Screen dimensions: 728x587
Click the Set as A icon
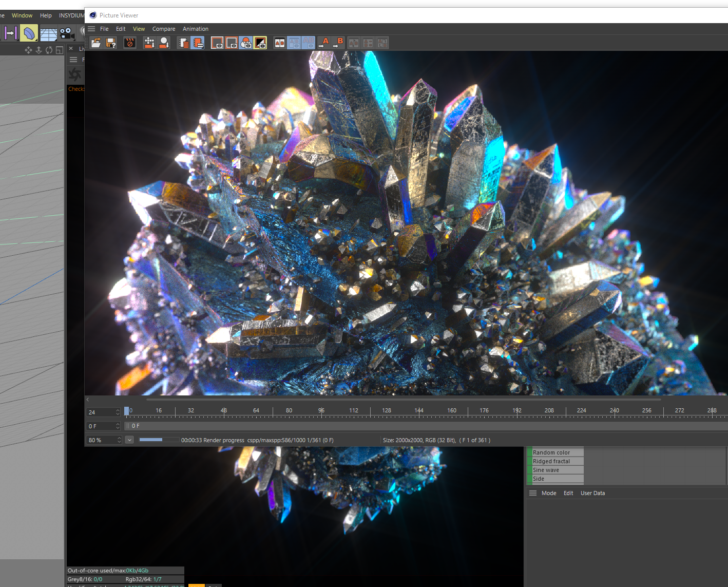(323, 43)
